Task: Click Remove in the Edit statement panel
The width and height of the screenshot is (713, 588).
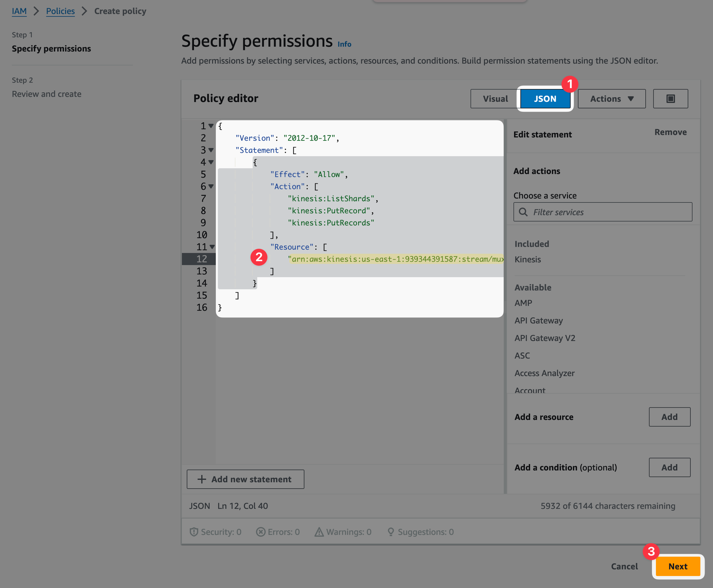Action: pyautogui.click(x=670, y=132)
